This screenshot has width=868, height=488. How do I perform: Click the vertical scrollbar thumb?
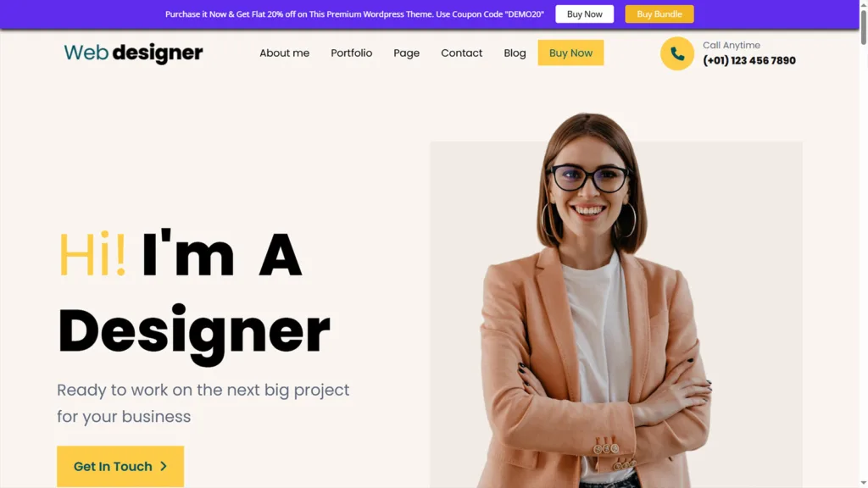(864, 26)
